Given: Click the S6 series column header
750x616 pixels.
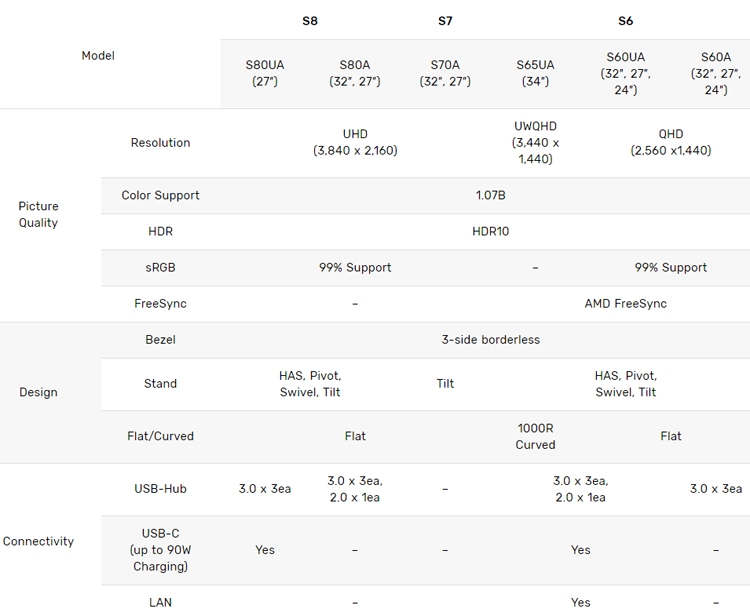Looking at the screenshot, I should (x=625, y=21).
